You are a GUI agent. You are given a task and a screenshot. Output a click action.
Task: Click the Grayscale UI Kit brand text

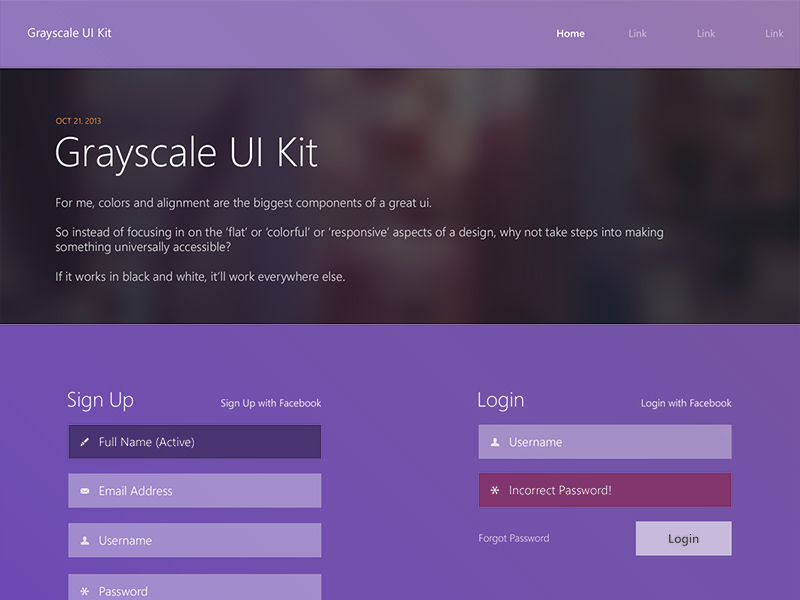pyautogui.click(x=69, y=32)
